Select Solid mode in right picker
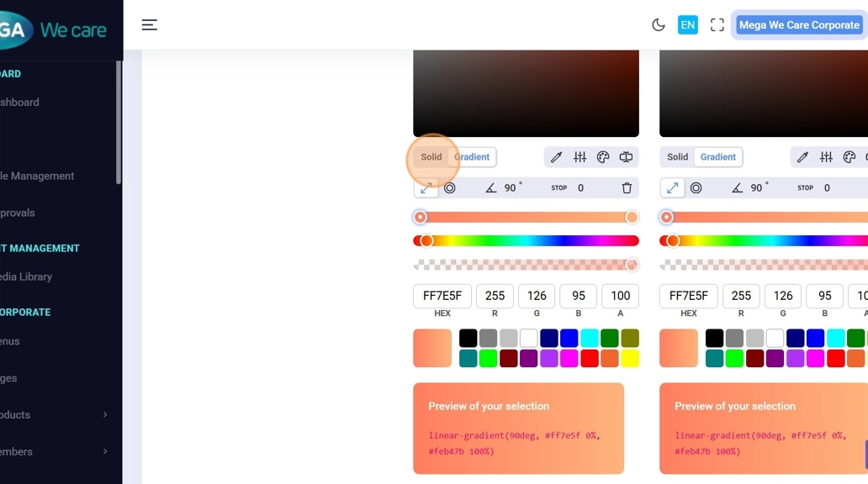The image size is (868, 484). point(678,157)
